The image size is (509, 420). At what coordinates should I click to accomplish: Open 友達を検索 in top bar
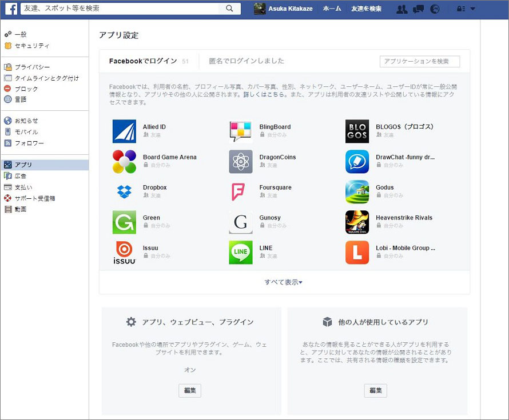click(366, 9)
